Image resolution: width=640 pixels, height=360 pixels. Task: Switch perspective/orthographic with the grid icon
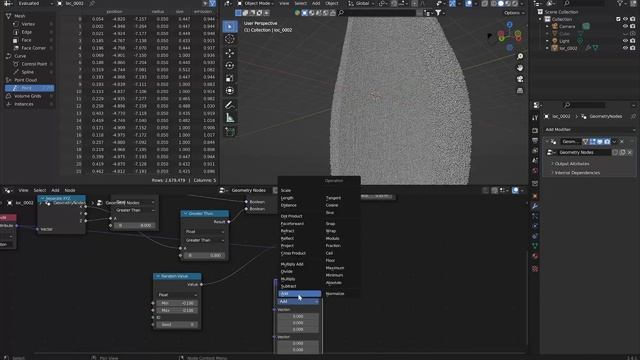pyautogui.click(x=520, y=91)
